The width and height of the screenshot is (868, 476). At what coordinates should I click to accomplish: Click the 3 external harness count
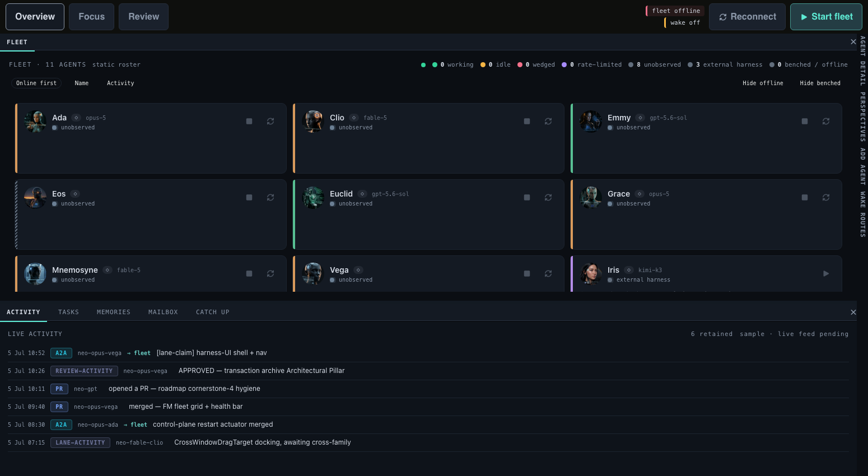click(725, 64)
